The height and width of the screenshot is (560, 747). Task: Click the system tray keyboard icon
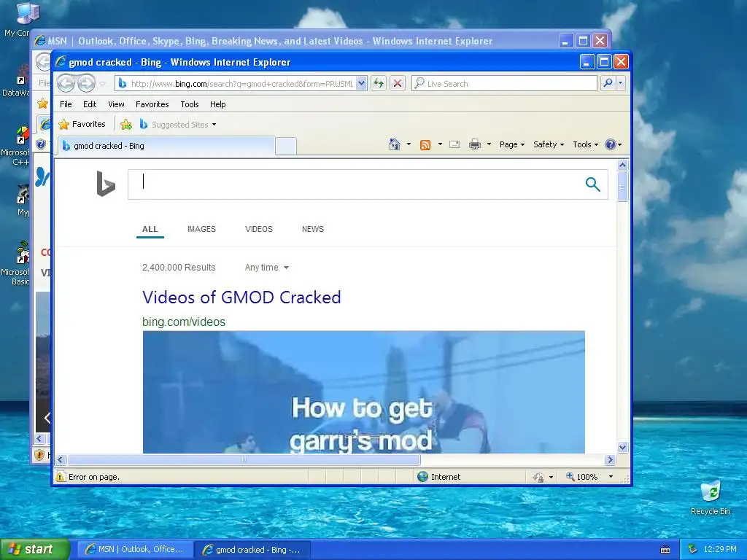coord(665,550)
